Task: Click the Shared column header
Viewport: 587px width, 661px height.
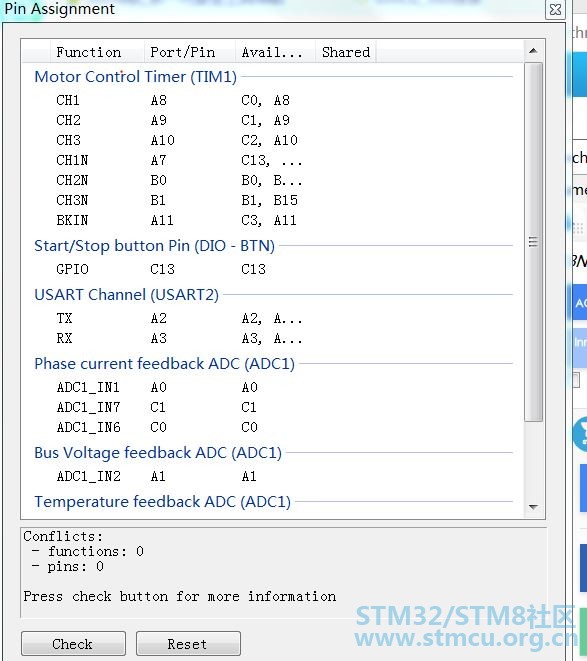Action: coord(346,52)
